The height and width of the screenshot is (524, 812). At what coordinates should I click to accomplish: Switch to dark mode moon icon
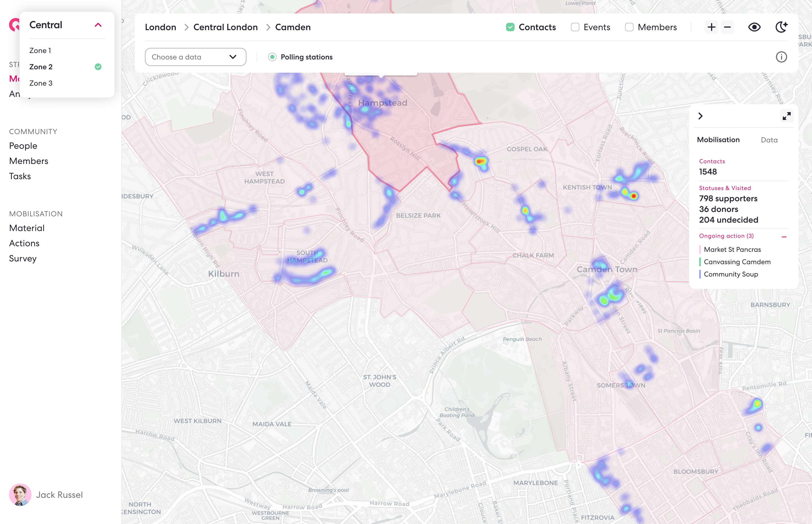pyautogui.click(x=781, y=27)
